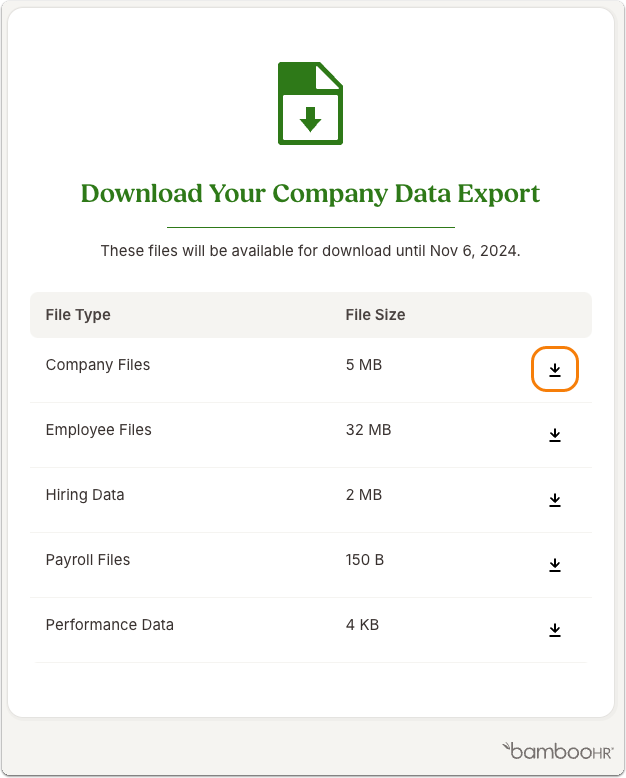Select the Performance Data row label
Screen dimensions: 626x778
pyautogui.click(x=110, y=625)
